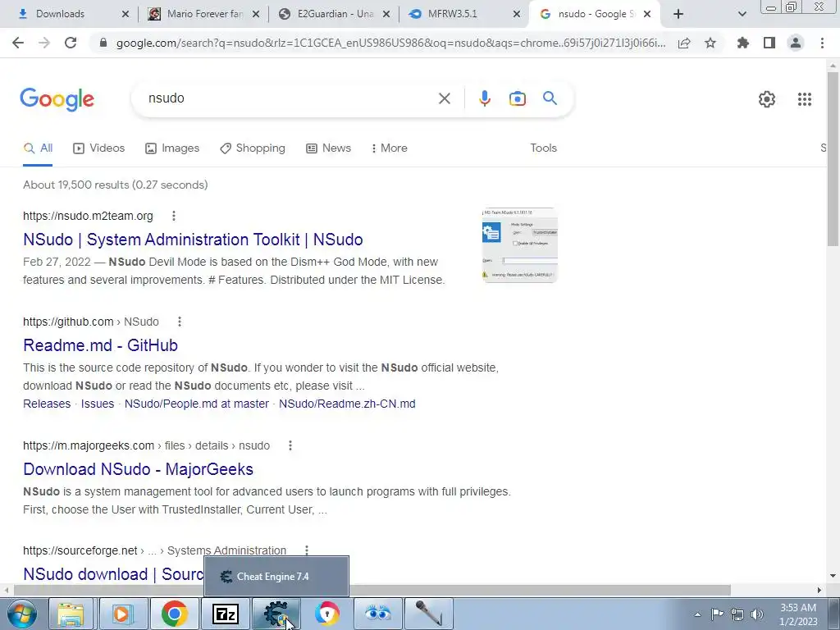Open NSudo/People.md at master sitelink
Viewport: 840px width, 630px height.
click(x=197, y=404)
